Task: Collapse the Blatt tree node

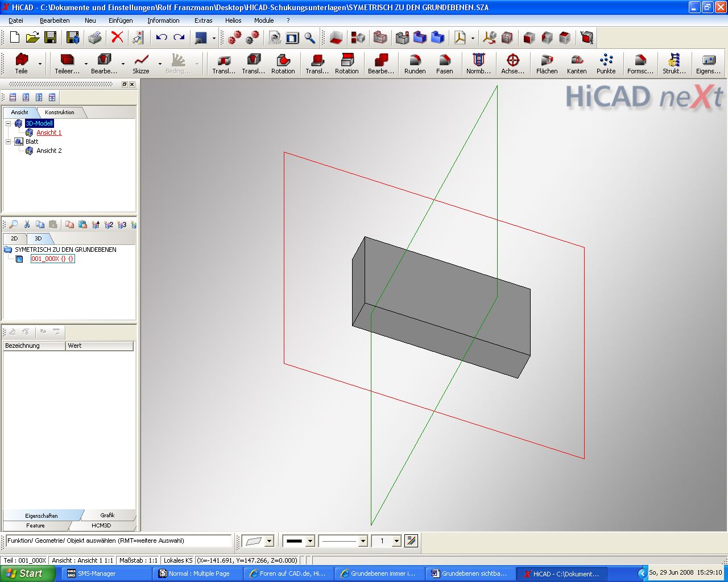Action: [x=9, y=142]
